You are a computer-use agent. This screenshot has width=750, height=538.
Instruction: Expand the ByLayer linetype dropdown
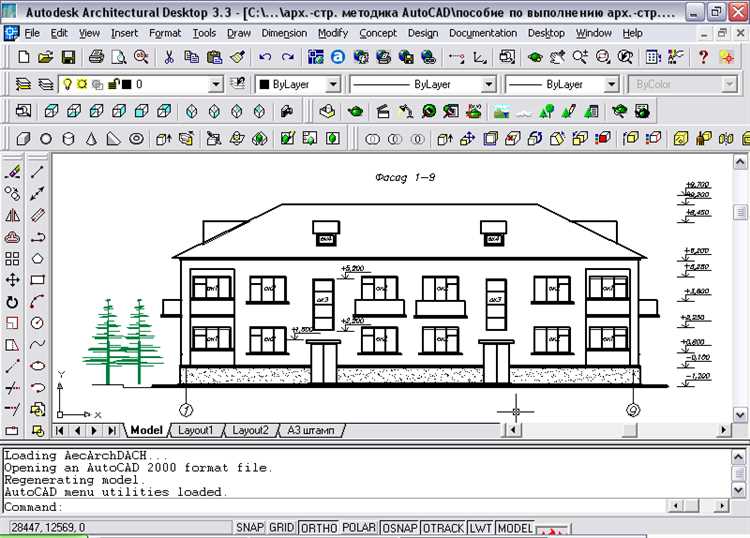click(488, 85)
